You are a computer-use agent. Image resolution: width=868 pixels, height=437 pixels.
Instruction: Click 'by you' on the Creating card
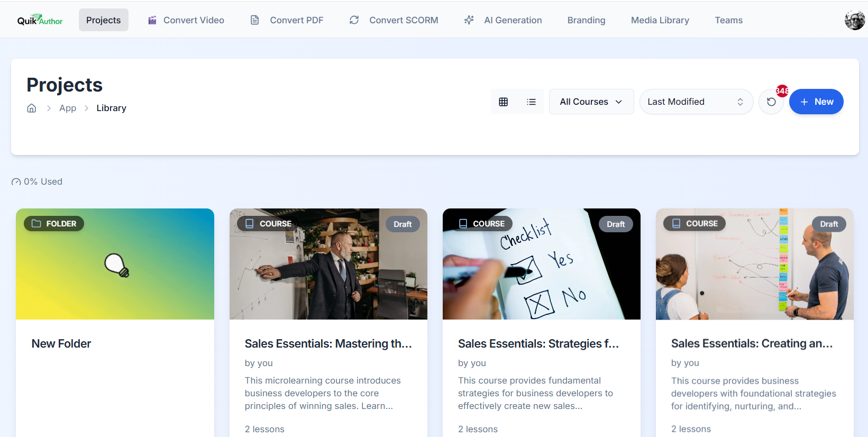[685, 363]
